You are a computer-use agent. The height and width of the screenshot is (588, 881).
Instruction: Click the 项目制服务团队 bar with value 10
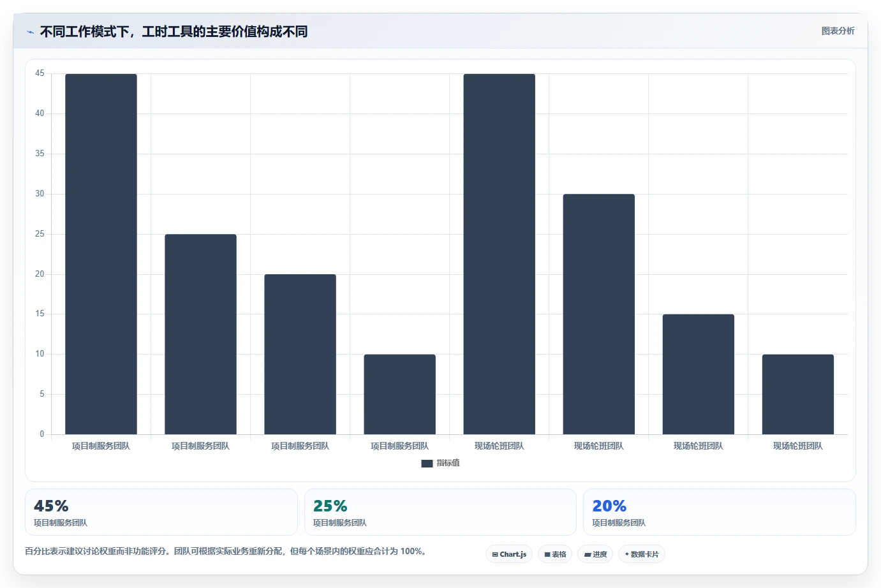pos(399,394)
